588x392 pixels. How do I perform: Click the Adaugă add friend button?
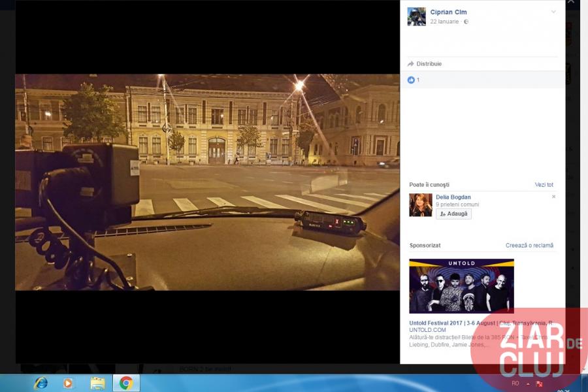tap(453, 214)
